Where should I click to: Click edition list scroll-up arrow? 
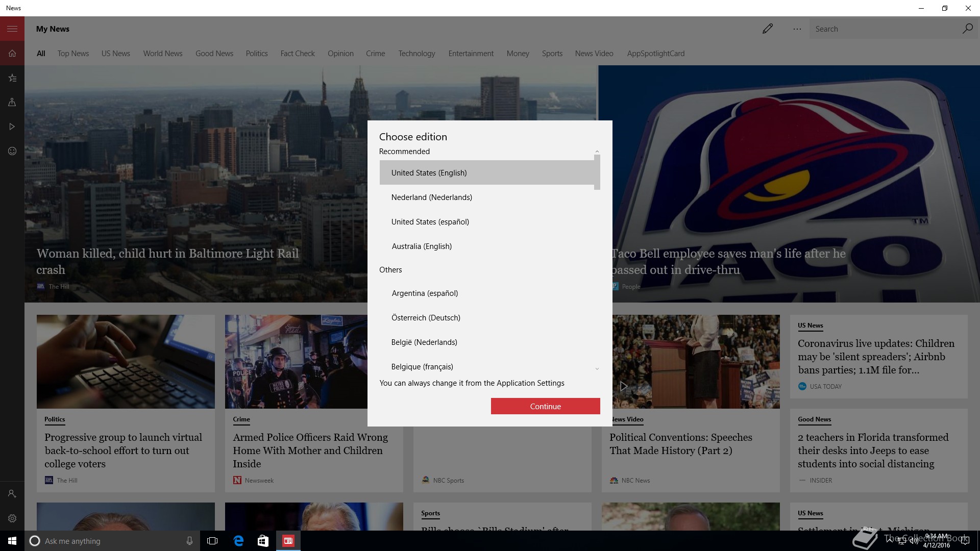coord(597,152)
